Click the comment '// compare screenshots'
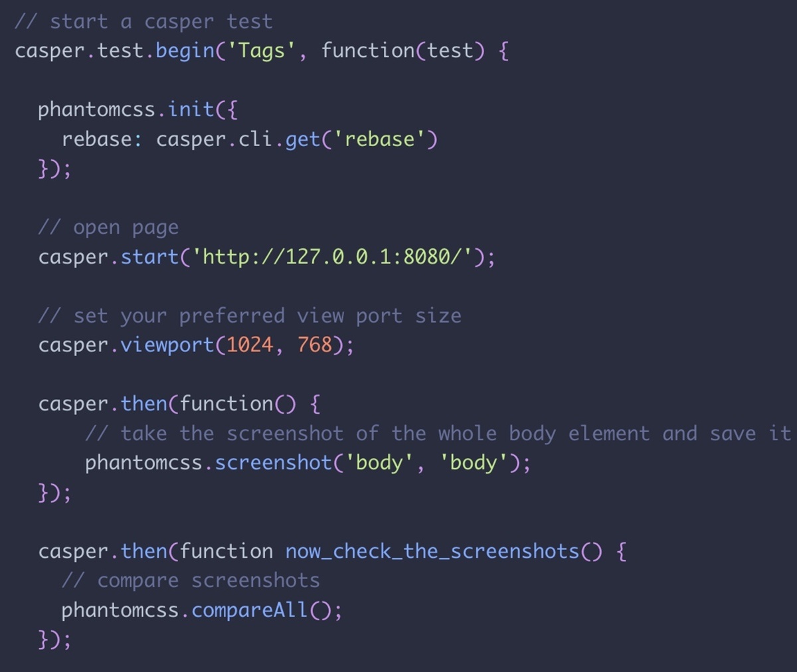Screen dimensions: 797x672 [x=191, y=581]
